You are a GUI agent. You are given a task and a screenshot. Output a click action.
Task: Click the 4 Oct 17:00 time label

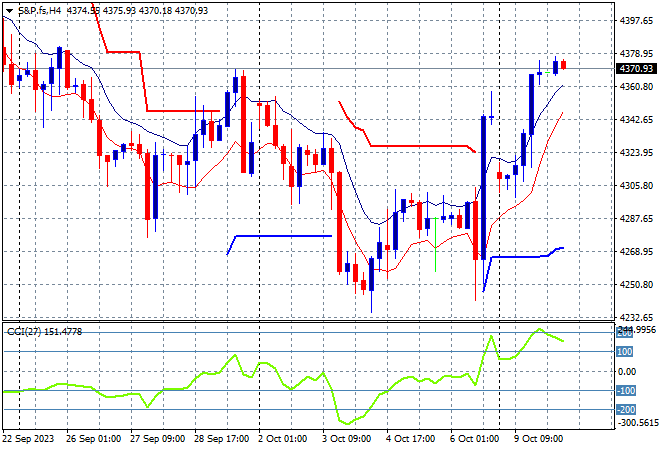coord(410,439)
